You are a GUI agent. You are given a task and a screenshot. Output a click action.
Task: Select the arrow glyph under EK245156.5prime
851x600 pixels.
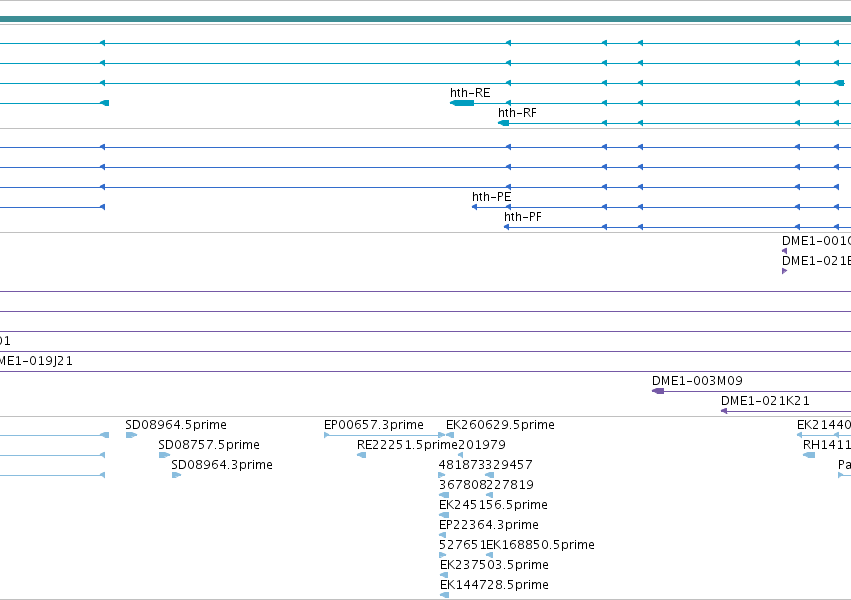click(x=444, y=515)
